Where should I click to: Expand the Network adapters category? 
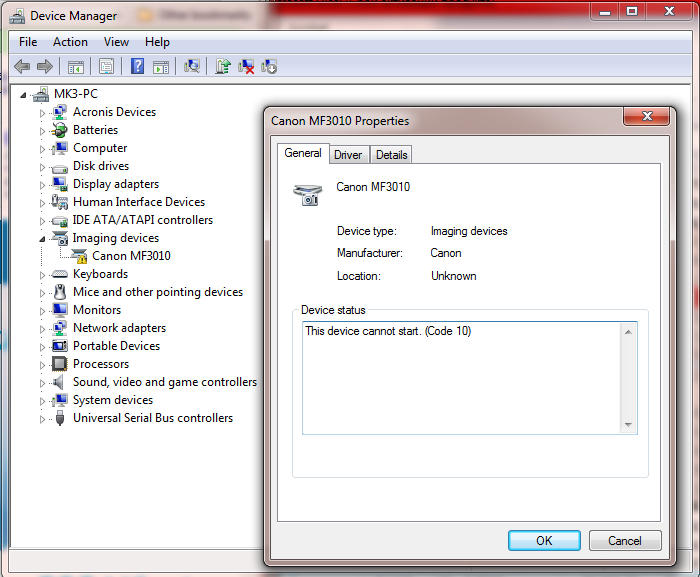click(42, 329)
